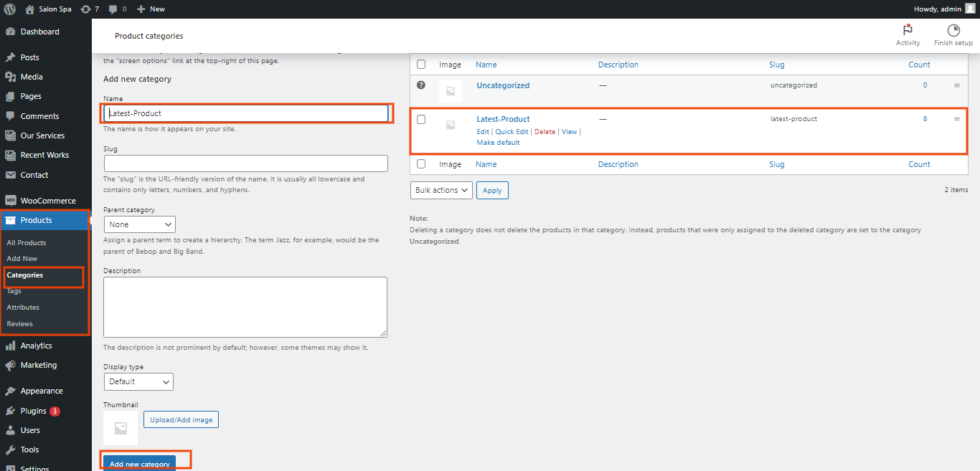
Task: Click the drag handle on Latest-Product row
Action: [x=956, y=119]
